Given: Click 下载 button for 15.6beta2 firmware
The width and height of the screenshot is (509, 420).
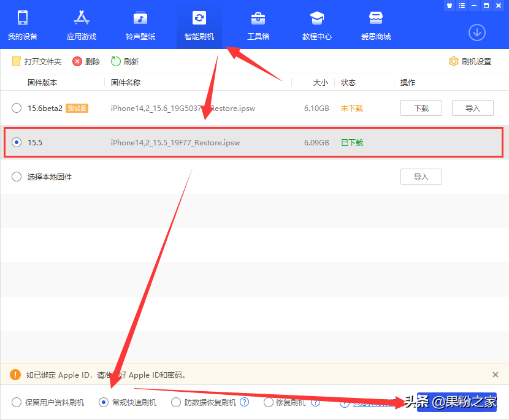Looking at the screenshot, I should 421,108.
